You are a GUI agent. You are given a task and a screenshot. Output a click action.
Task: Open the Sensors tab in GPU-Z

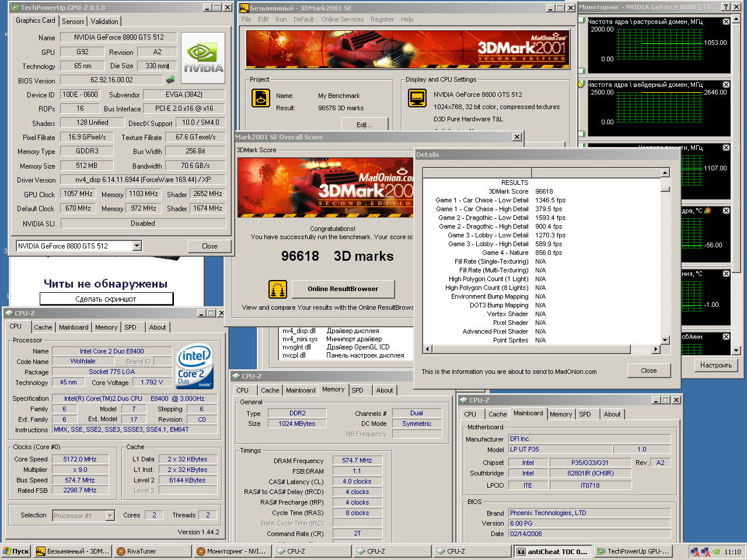click(x=73, y=21)
